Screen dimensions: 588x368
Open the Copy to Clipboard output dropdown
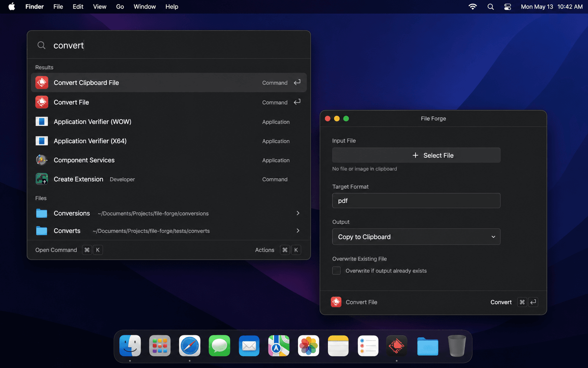[x=416, y=237]
